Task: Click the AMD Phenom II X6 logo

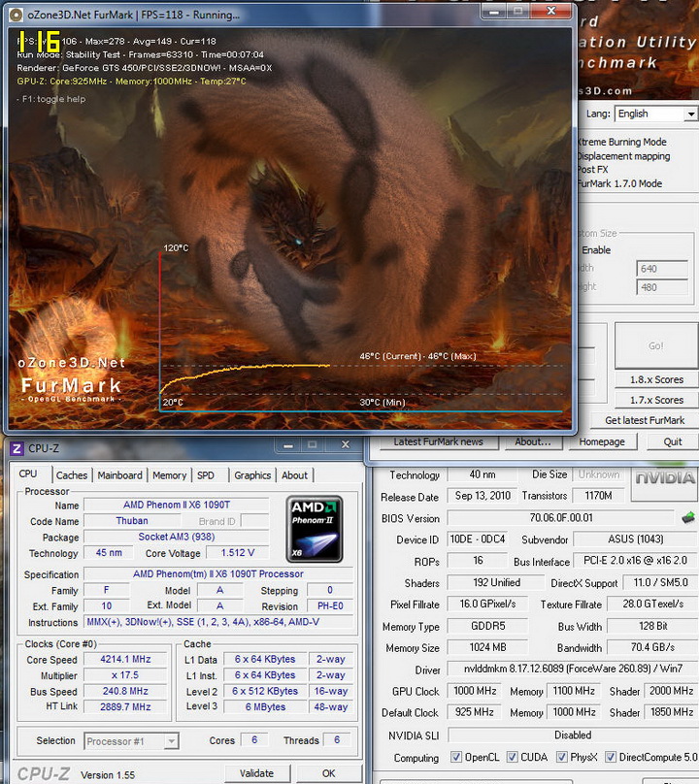Action: point(315,529)
